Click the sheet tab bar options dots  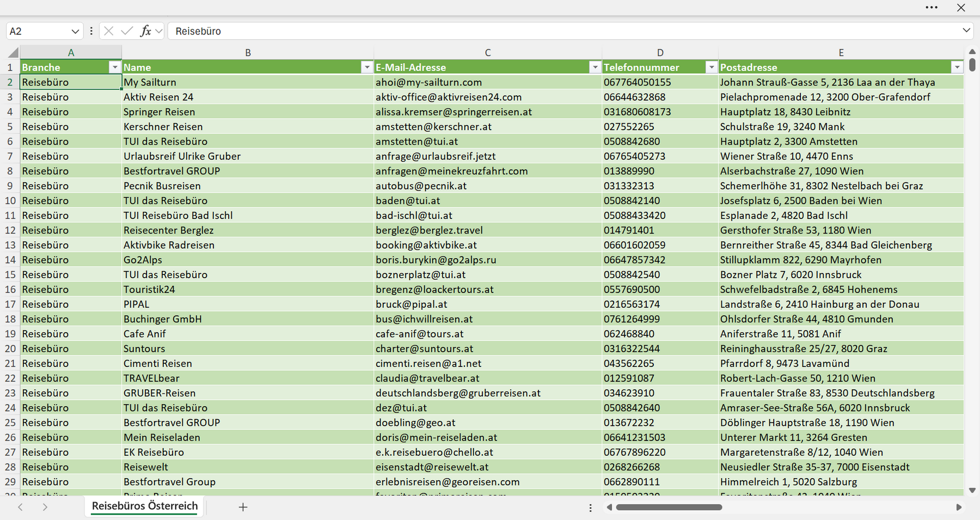point(590,507)
